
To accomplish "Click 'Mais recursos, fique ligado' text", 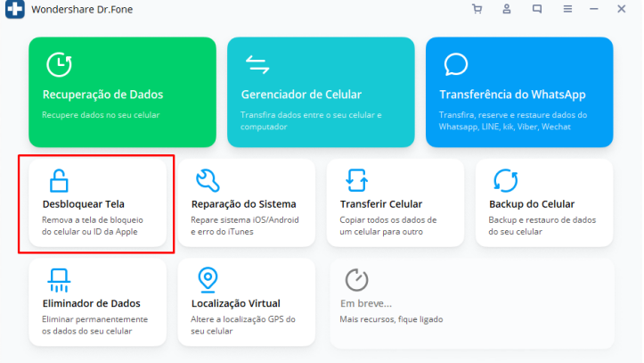I will [391, 319].
